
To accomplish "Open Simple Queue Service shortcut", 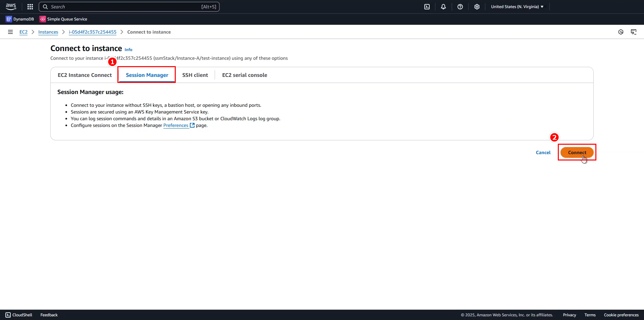I will [x=63, y=19].
